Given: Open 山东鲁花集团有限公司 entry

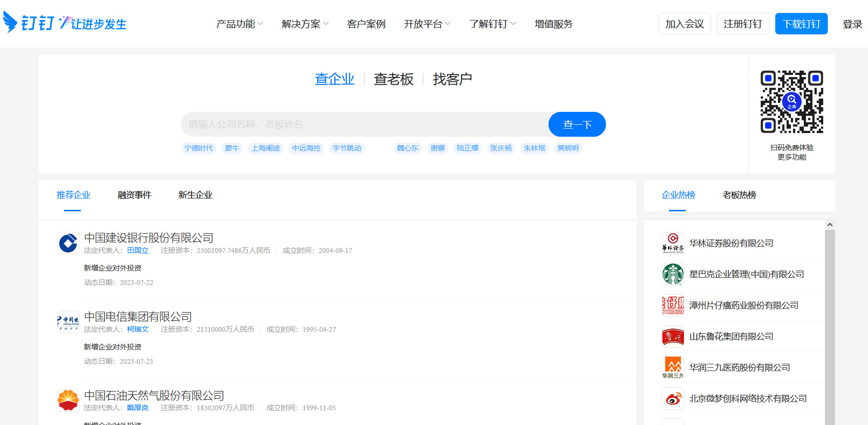Looking at the screenshot, I should 731,336.
